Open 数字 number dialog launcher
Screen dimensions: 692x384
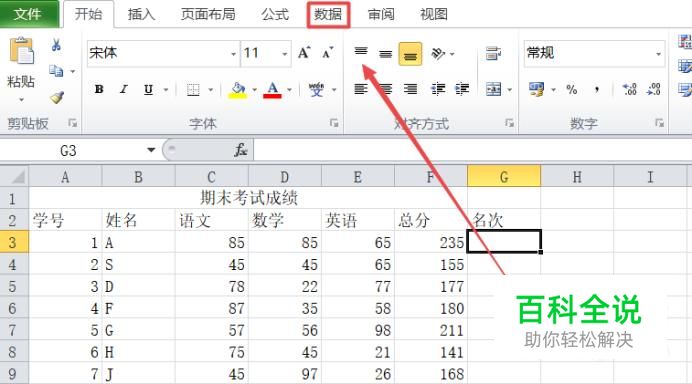click(659, 123)
